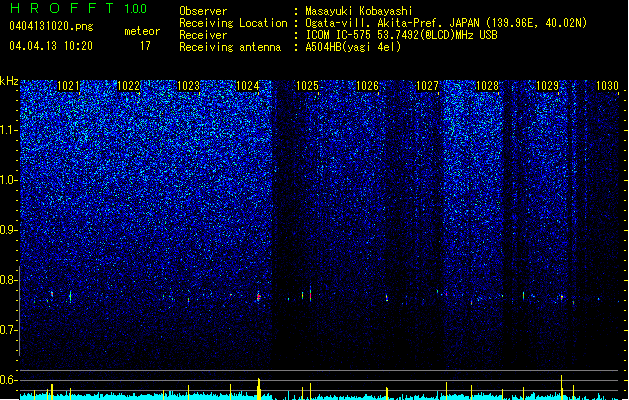Click the ICOM IC-575 receiver text
This screenshot has height=400, width=629.
click(401, 35)
